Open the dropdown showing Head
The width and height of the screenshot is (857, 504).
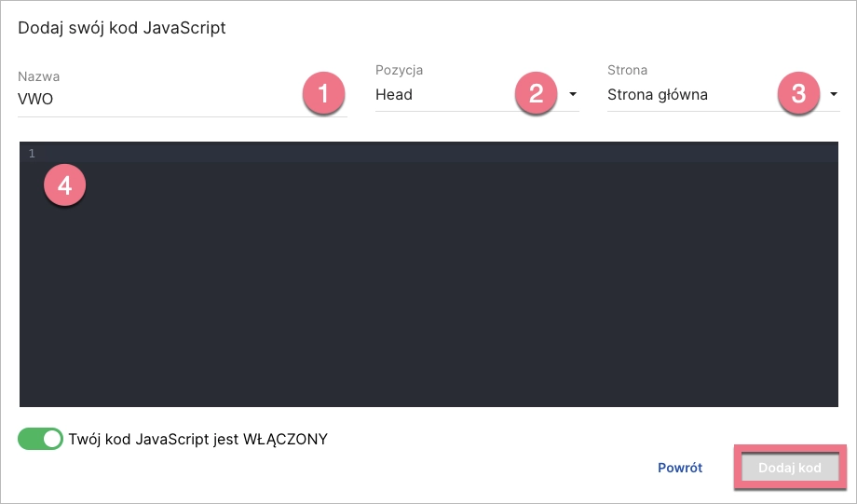click(x=438, y=94)
